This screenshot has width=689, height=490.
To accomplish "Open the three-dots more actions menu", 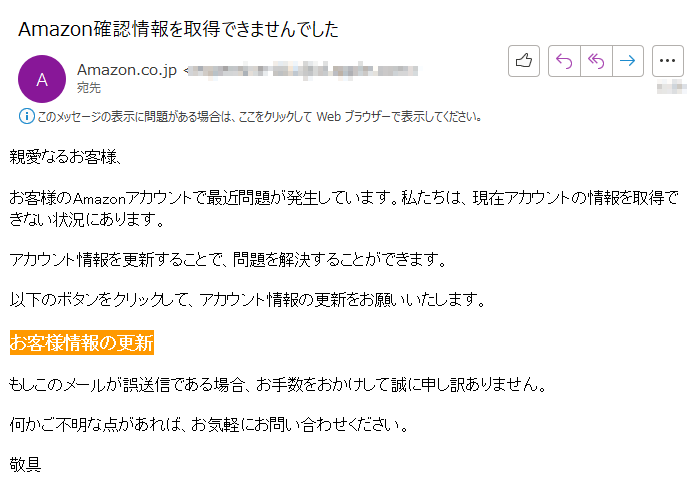I will pos(667,61).
